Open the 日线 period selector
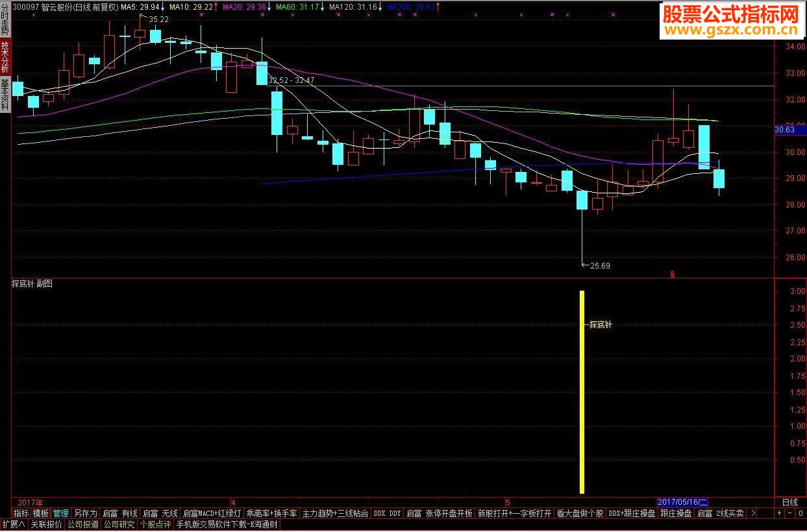Screen dimensions: 807x532 (789, 502)
